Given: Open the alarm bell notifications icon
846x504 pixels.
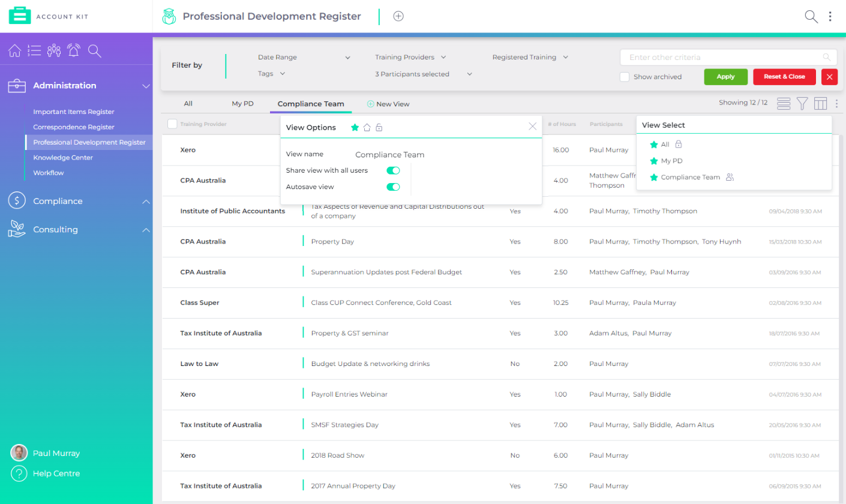Looking at the screenshot, I should [74, 50].
